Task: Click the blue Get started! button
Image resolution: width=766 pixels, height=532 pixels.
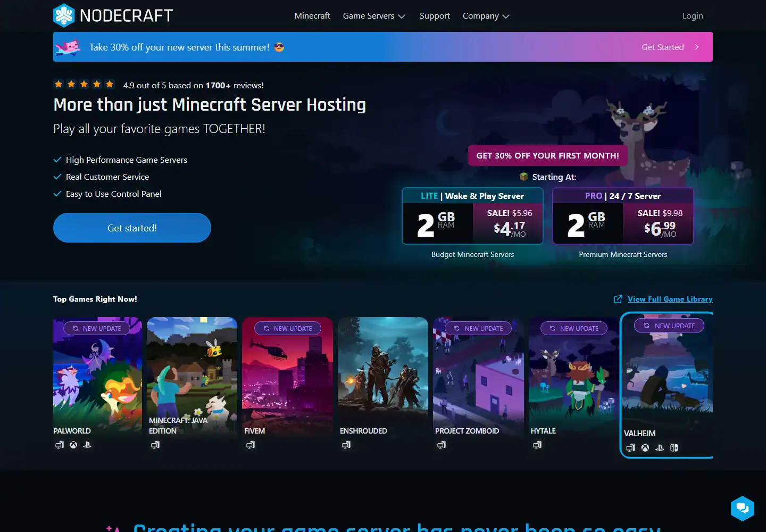Action: pos(132,228)
